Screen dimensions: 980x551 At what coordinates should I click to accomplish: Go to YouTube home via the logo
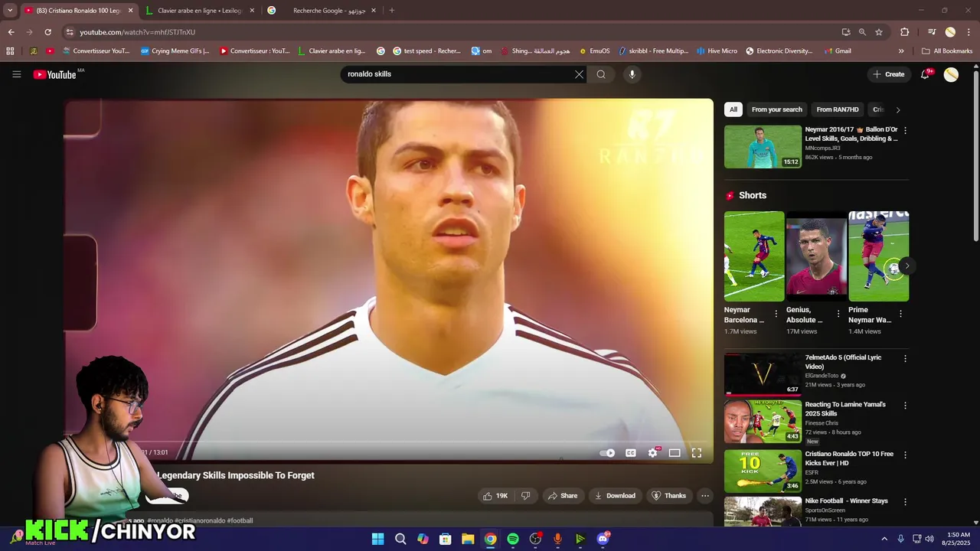(55, 74)
